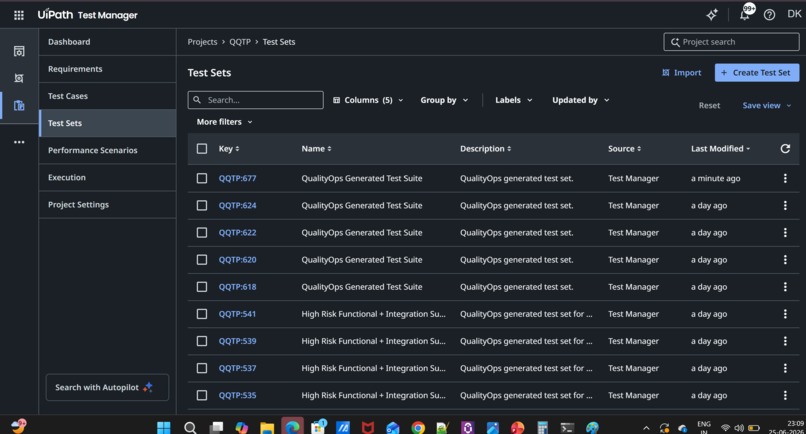Check the box for QQTP:541
The image size is (806, 434).
[202, 314]
